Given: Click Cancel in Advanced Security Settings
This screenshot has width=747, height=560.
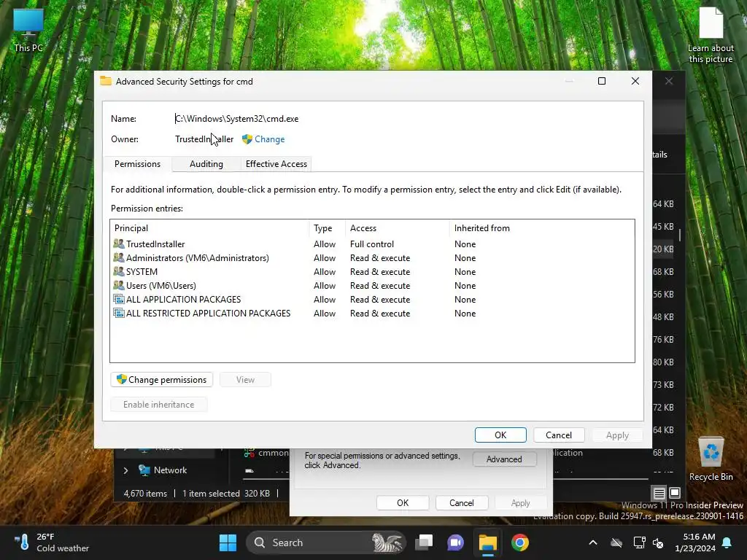Looking at the screenshot, I should click(558, 435).
